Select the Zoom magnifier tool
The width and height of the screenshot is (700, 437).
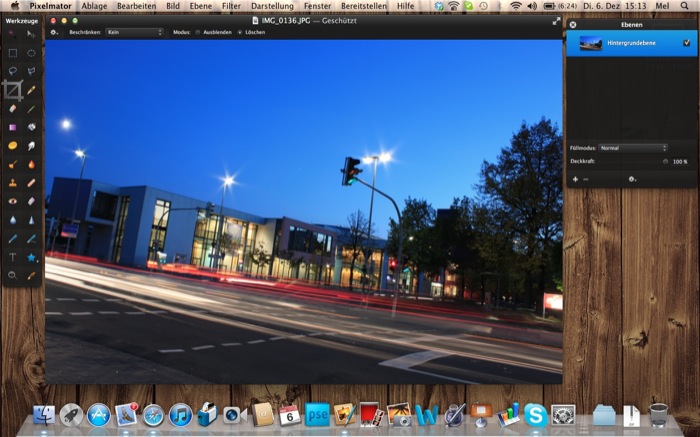point(12,274)
